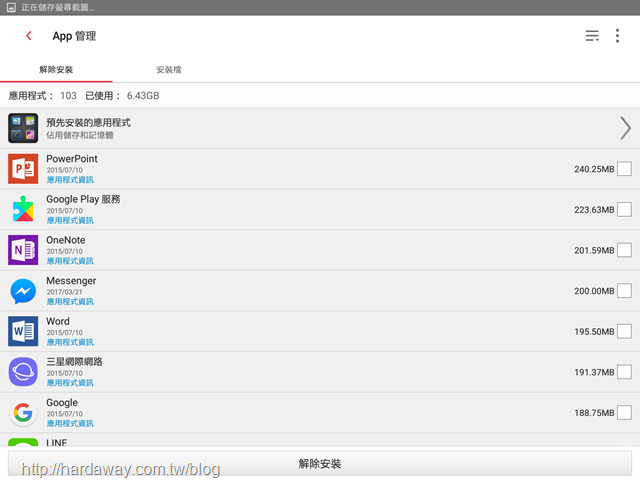Click the 240.25MB size value
640x480 pixels.
pos(594,169)
